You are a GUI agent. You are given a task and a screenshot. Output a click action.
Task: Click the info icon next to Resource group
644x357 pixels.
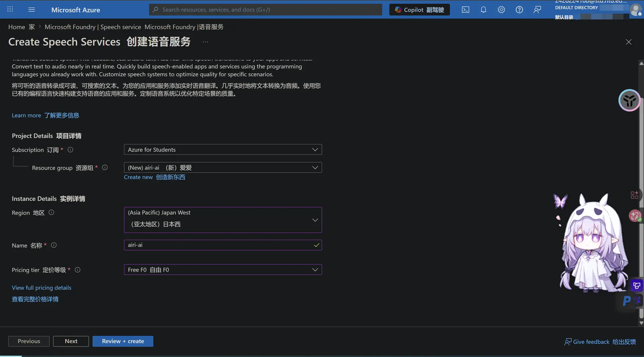(x=105, y=168)
